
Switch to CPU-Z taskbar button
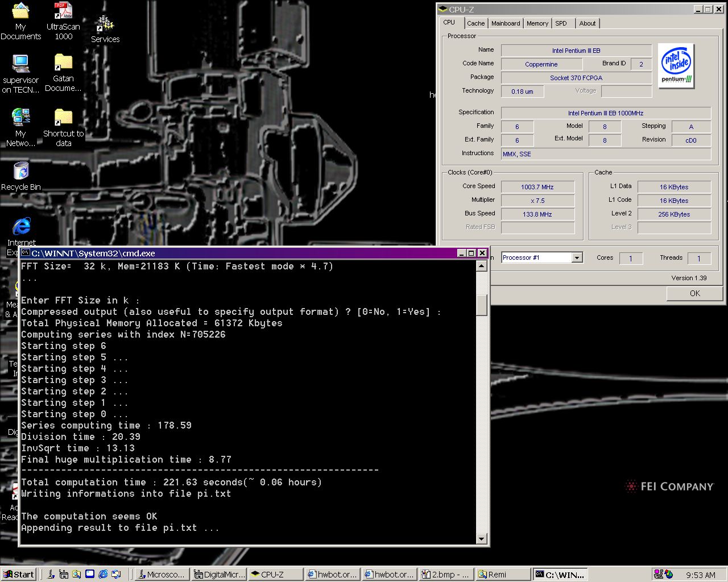(276, 575)
